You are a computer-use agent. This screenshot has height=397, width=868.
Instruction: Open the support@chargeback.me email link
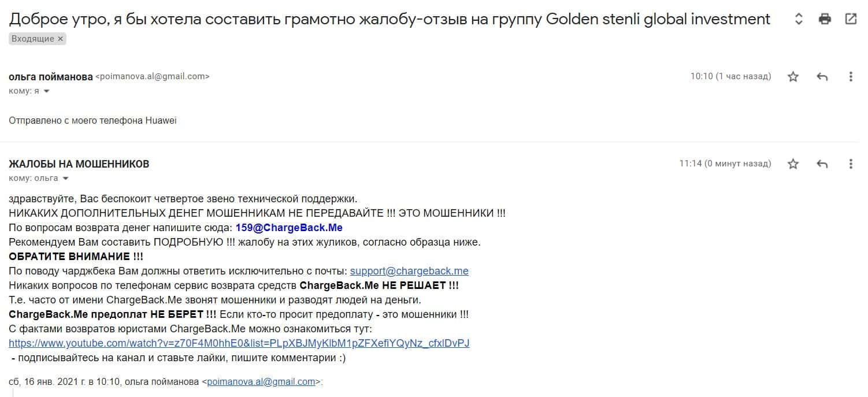(409, 271)
